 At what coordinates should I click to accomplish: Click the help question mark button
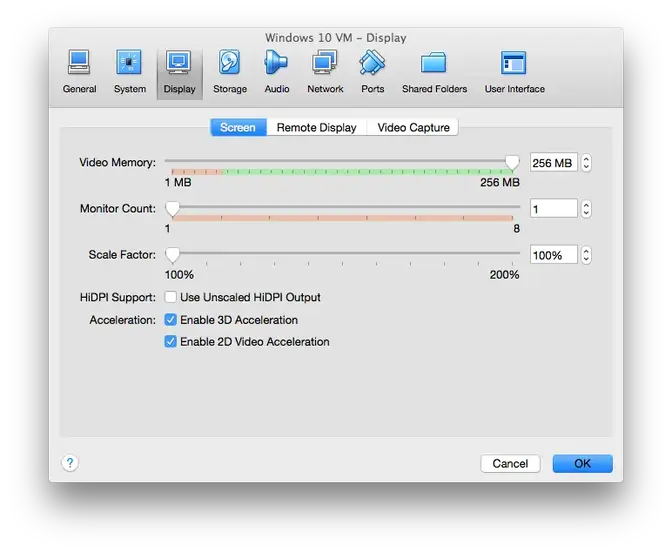[x=70, y=463]
